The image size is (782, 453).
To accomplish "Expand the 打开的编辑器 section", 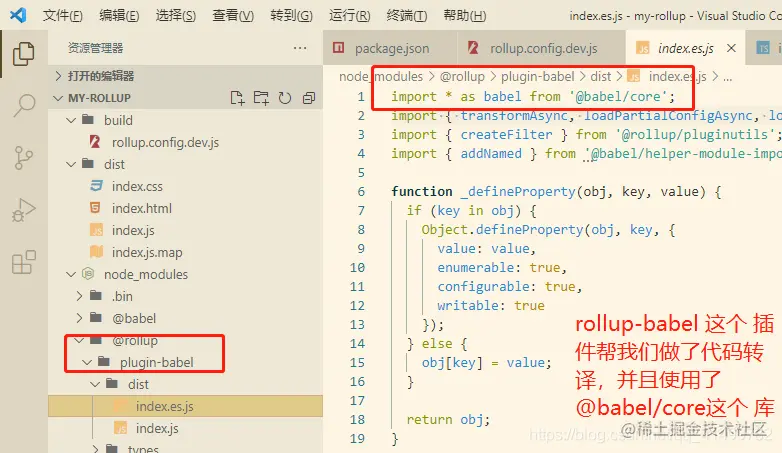I will tap(186, 76).
